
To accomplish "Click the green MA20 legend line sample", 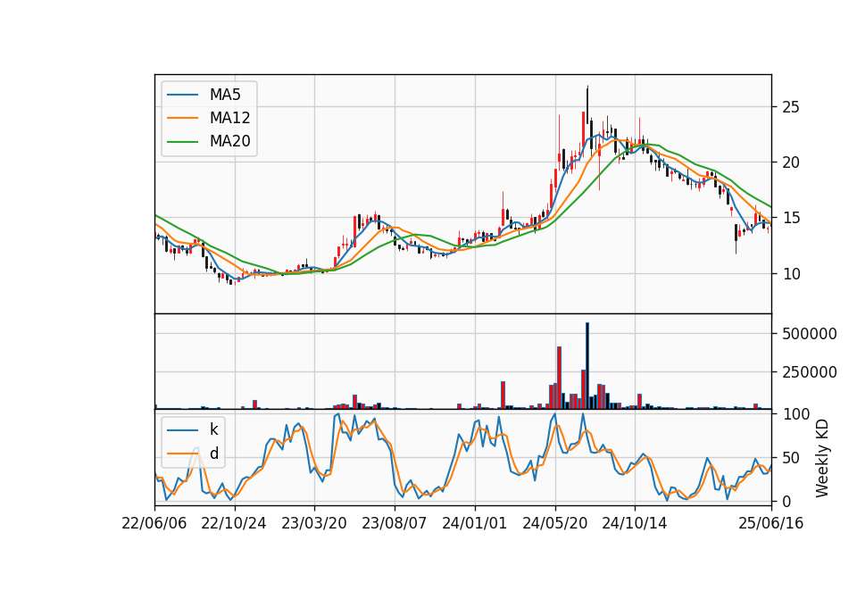I will 182,141.
